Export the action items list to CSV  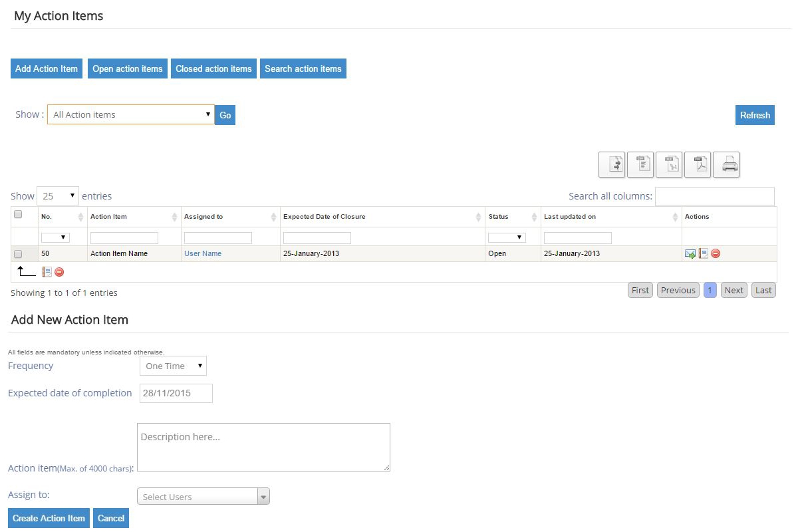point(640,164)
